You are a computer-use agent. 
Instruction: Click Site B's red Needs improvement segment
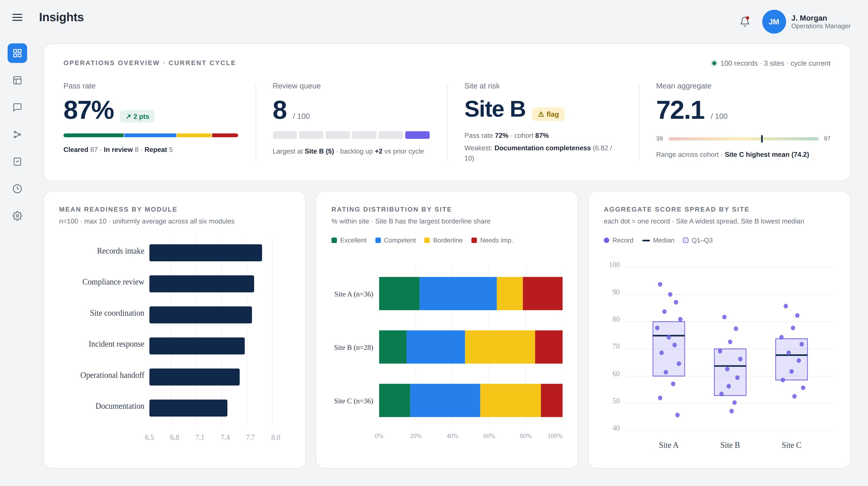click(x=548, y=347)
